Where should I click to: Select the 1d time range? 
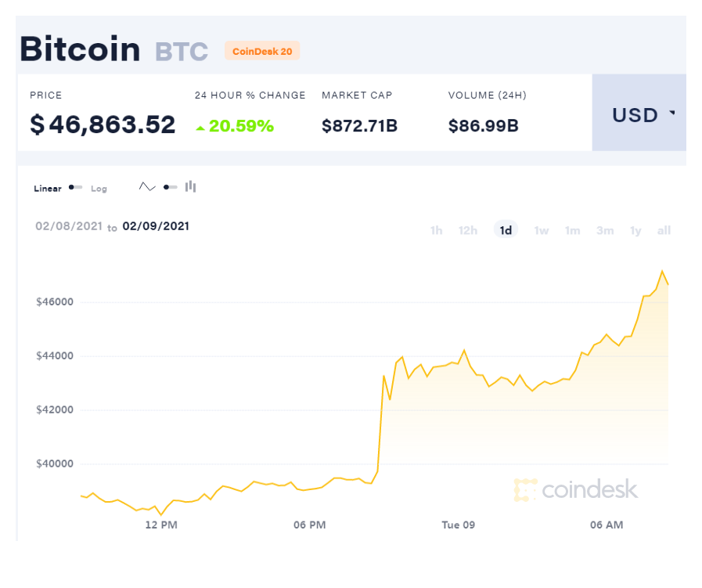(506, 229)
